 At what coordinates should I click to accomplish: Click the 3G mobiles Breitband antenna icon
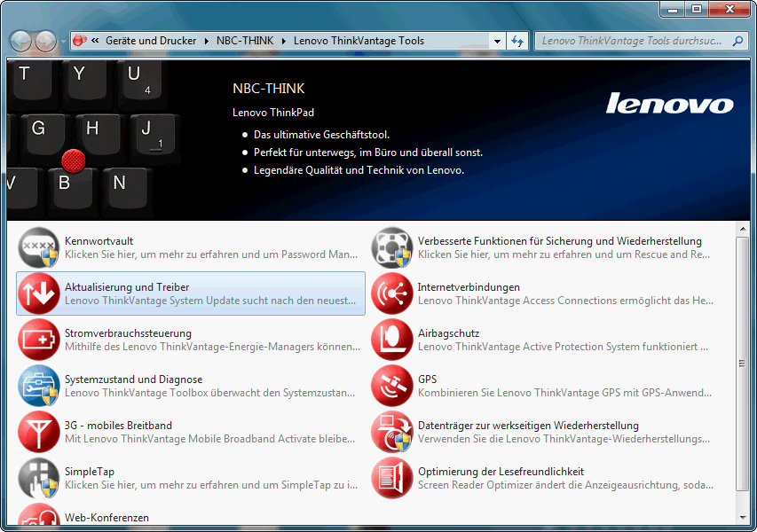[39, 432]
